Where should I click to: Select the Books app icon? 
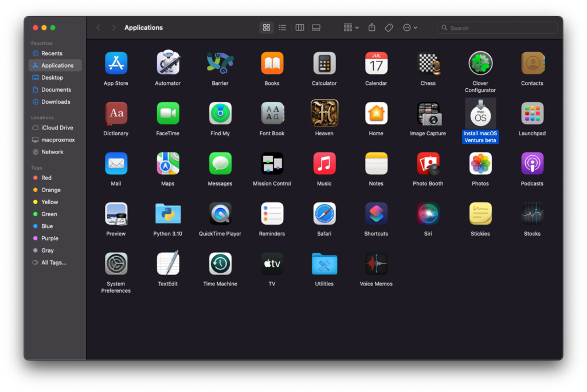click(x=272, y=63)
